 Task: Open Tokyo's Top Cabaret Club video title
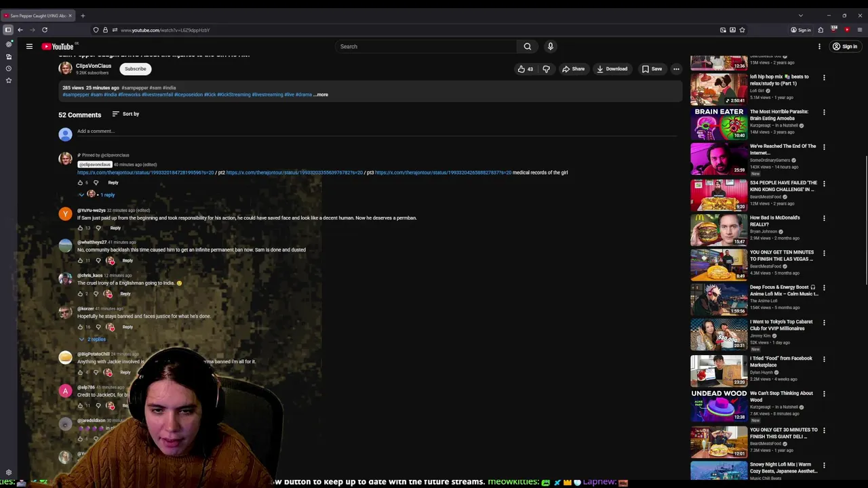pyautogui.click(x=781, y=325)
